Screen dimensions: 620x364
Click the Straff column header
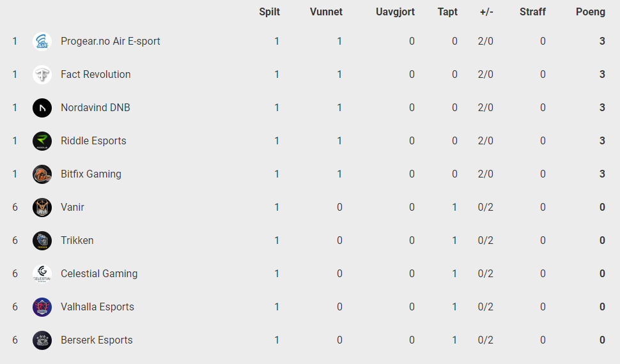[x=532, y=12]
